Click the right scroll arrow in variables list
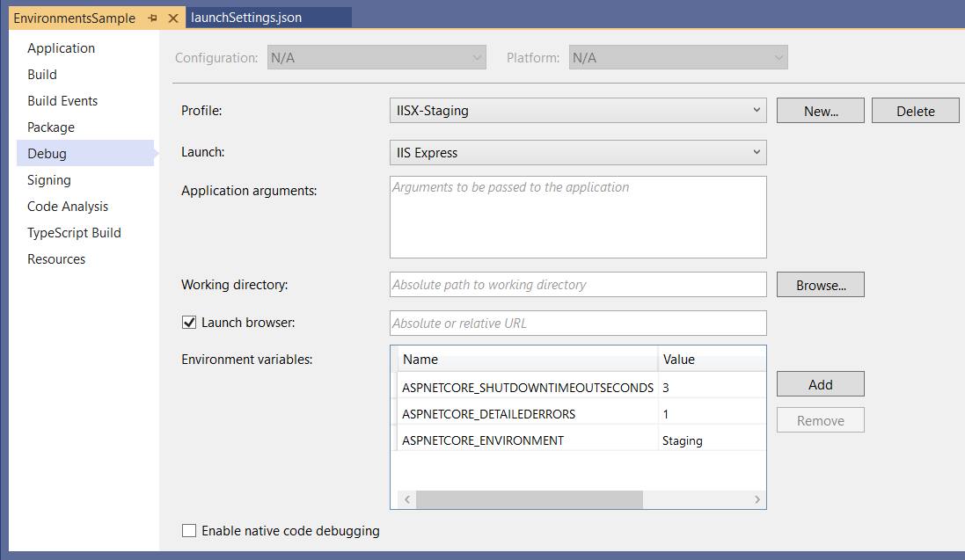 point(757,499)
